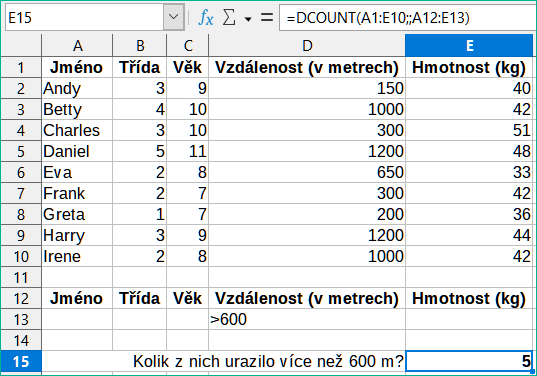The height and width of the screenshot is (376, 537).
Task: Click Daniel's class value 5
Action: [x=140, y=151]
